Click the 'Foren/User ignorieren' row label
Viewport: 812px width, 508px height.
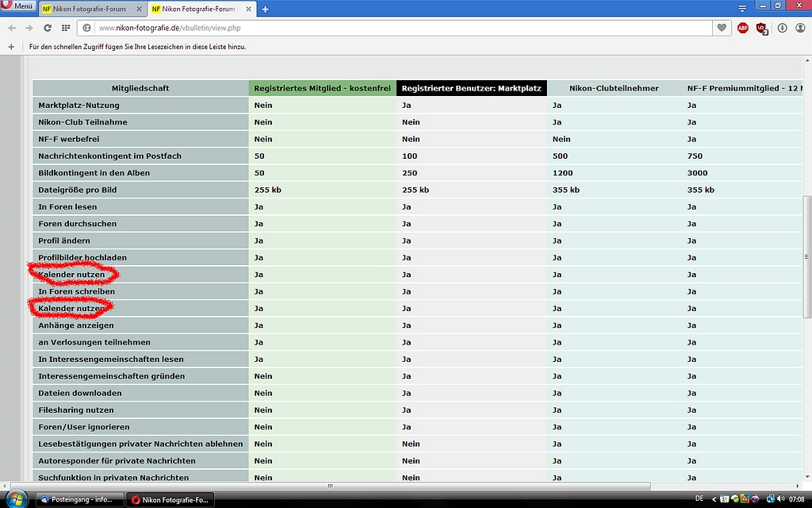(84, 427)
